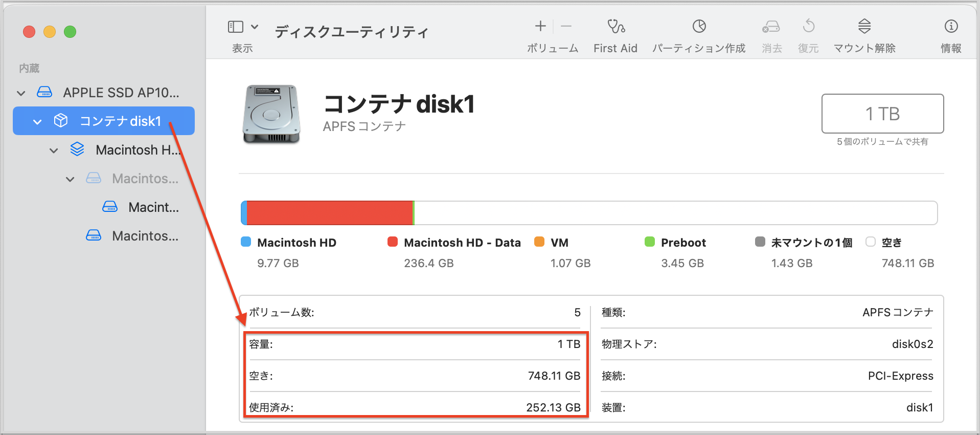This screenshot has height=435, width=980.
Task: Click the Restore circular arrow icon
Action: pos(808,26)
